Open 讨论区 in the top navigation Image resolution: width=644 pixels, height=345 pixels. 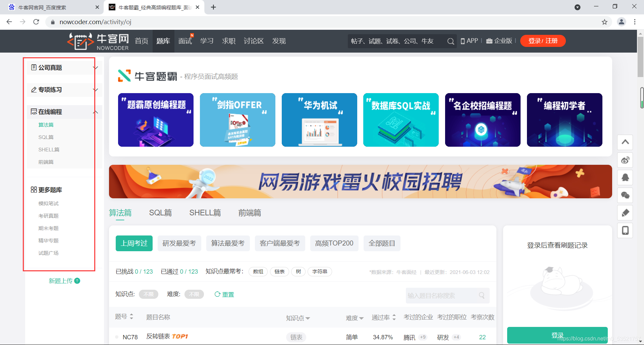254,41
